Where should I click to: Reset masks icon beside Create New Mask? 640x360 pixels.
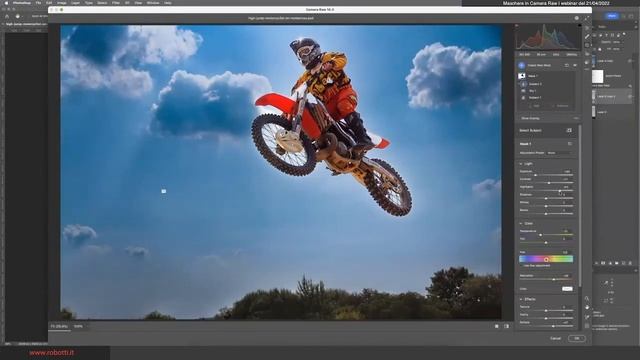(x=567, y=65)
